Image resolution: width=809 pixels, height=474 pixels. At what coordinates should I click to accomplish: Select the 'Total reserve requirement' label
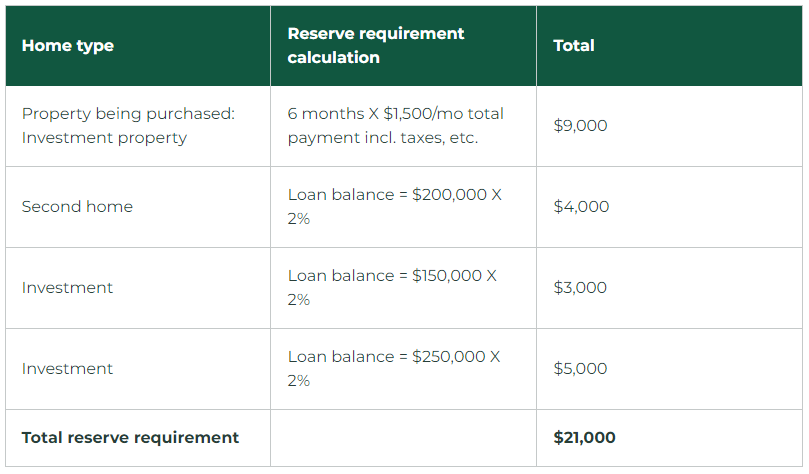130,438
